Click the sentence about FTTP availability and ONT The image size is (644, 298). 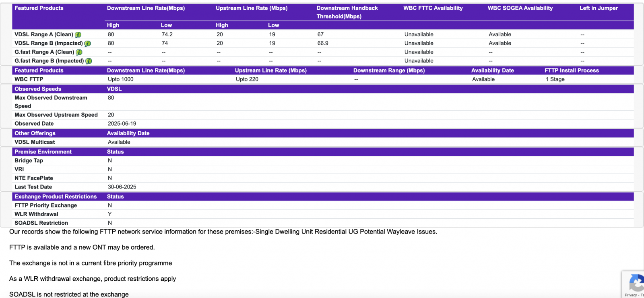point(82,248)
